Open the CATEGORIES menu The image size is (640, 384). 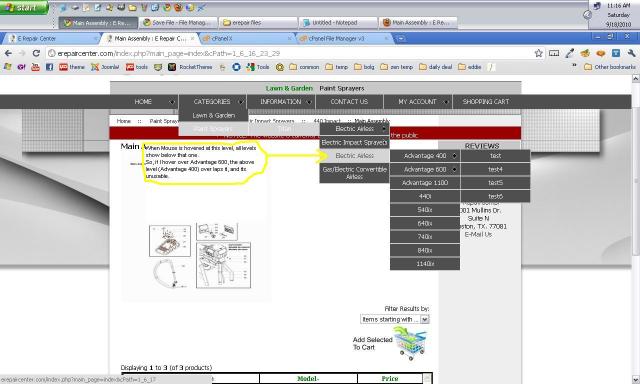pos(212,102)
